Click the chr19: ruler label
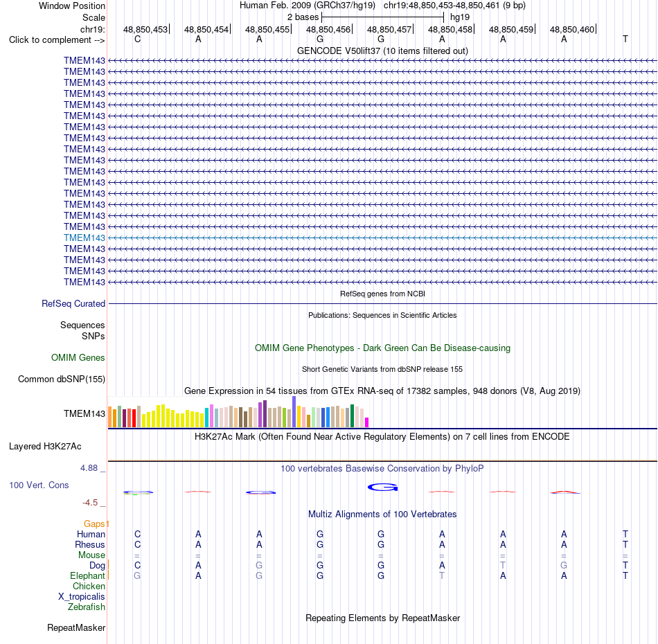Image resolution: width=658 pixels, height=644 pixels. point(93,29)
